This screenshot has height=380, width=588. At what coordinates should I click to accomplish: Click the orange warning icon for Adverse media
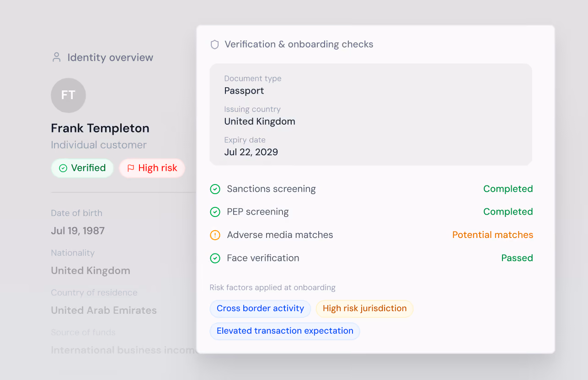(x=215, y=235)
